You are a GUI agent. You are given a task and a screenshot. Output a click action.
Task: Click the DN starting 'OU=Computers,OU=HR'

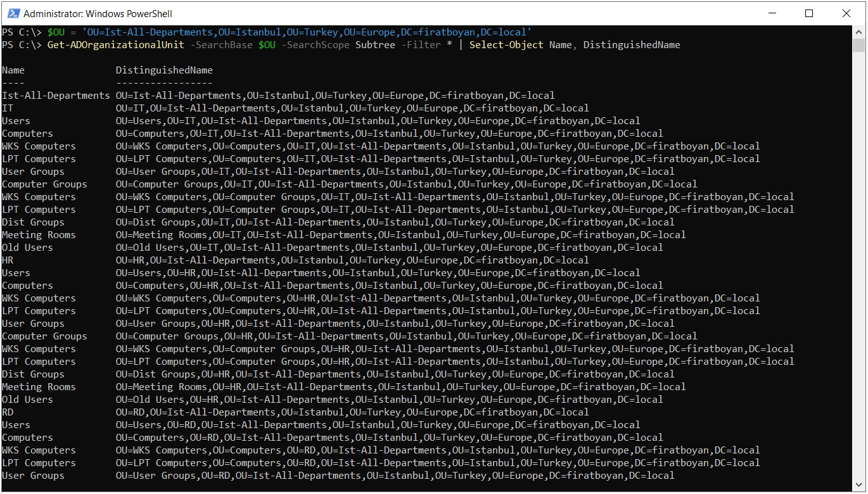(x=390, y=286)
